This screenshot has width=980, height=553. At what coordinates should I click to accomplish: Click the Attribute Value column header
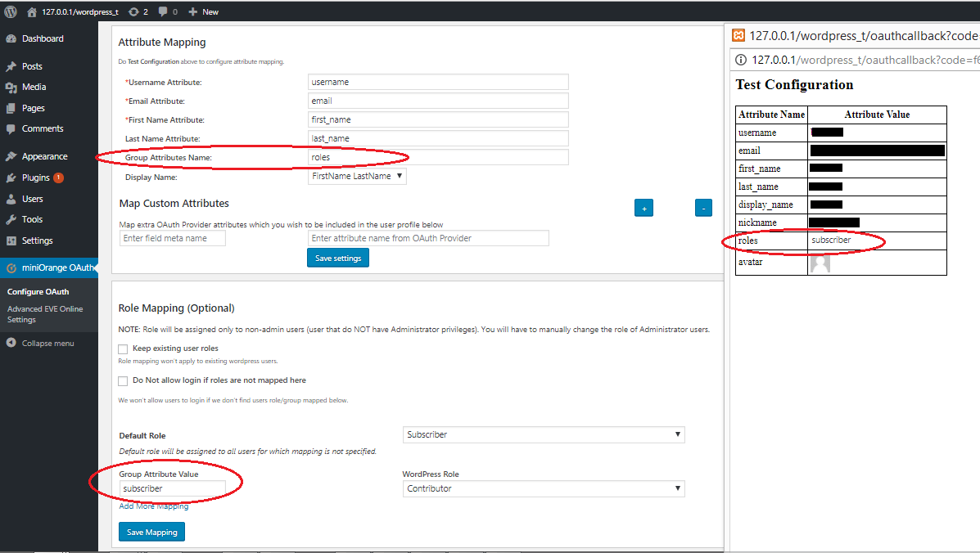[x=877, y=115]
